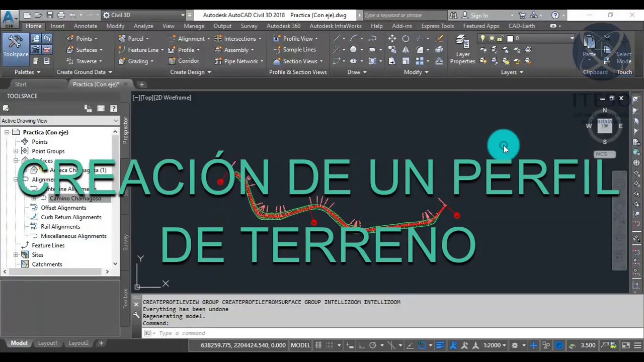Open the Toolspace palette button

click(16, 49)
